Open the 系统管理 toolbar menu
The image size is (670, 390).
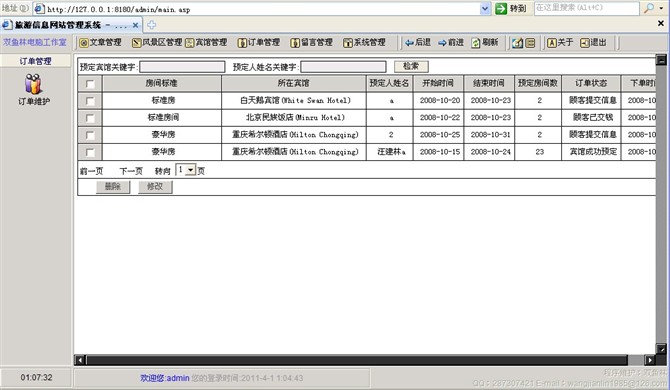pos(364,42)
